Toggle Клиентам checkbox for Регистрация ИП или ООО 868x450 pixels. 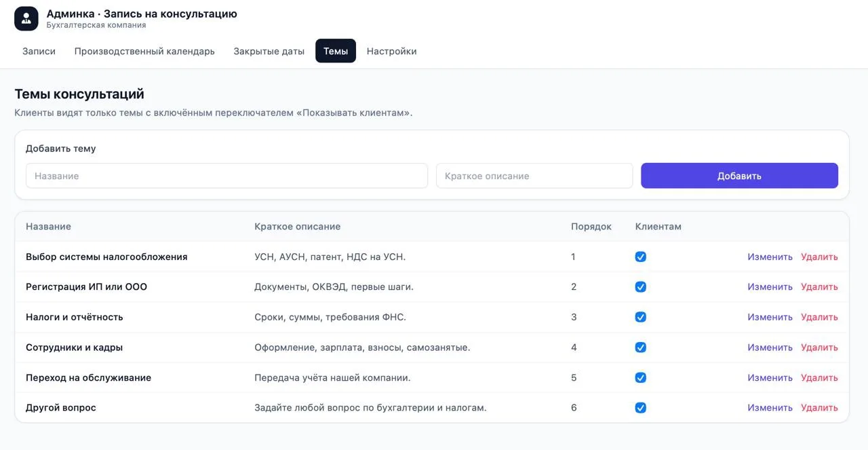coord(641,287)
